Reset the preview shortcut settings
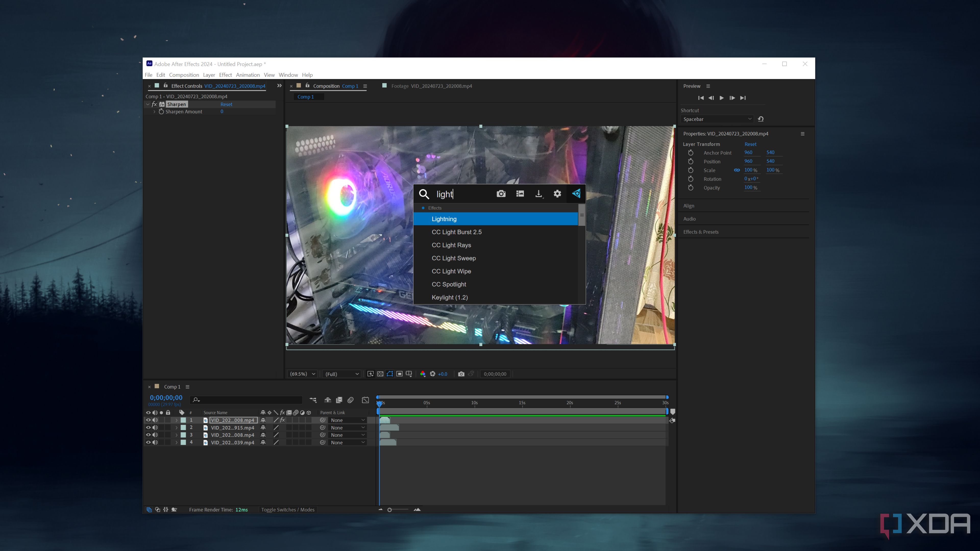The width and height of the screenshot is (980, 551). tap(761, 119)
